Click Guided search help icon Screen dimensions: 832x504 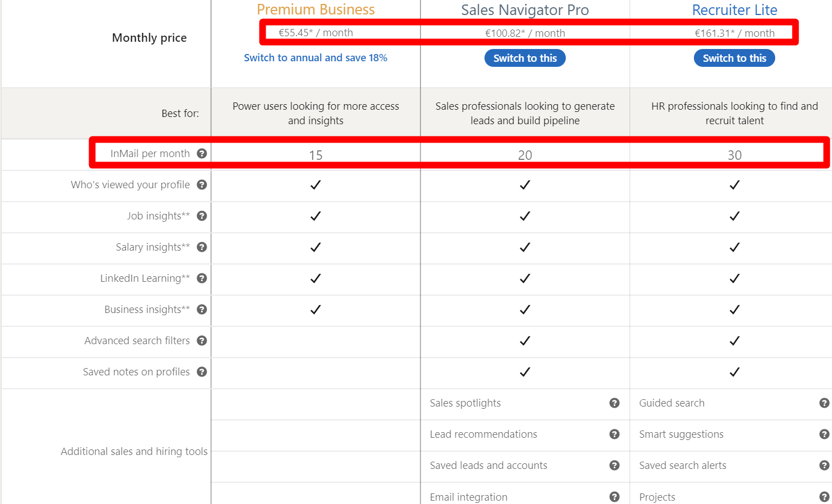click(824, 403)
